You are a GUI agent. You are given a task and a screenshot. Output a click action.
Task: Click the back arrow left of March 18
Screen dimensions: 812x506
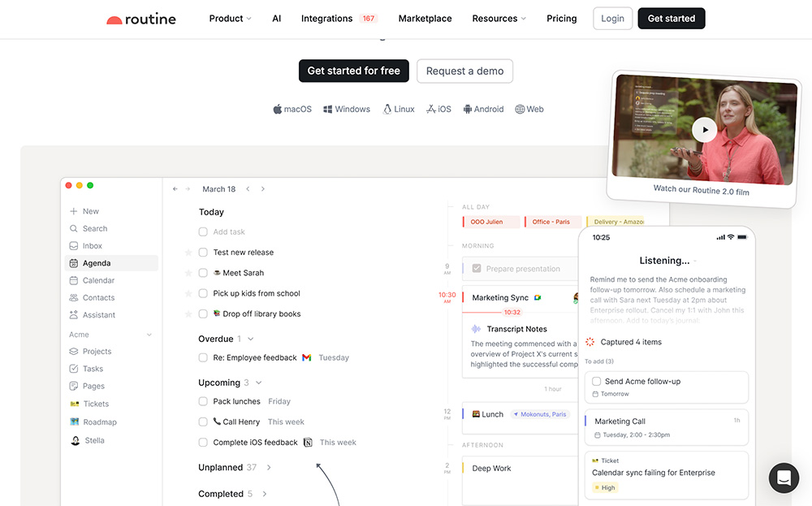[x=175, y=189]
